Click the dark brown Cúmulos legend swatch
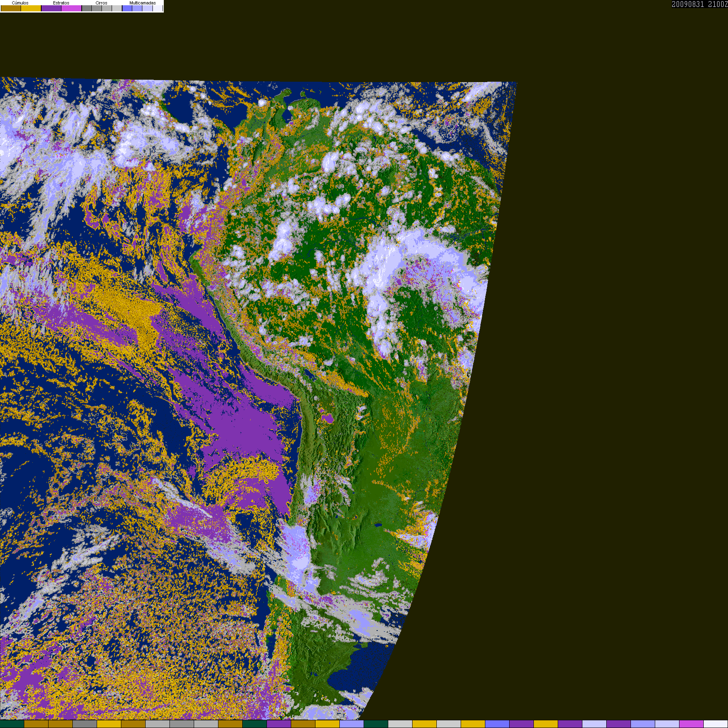 coord(11,8)
